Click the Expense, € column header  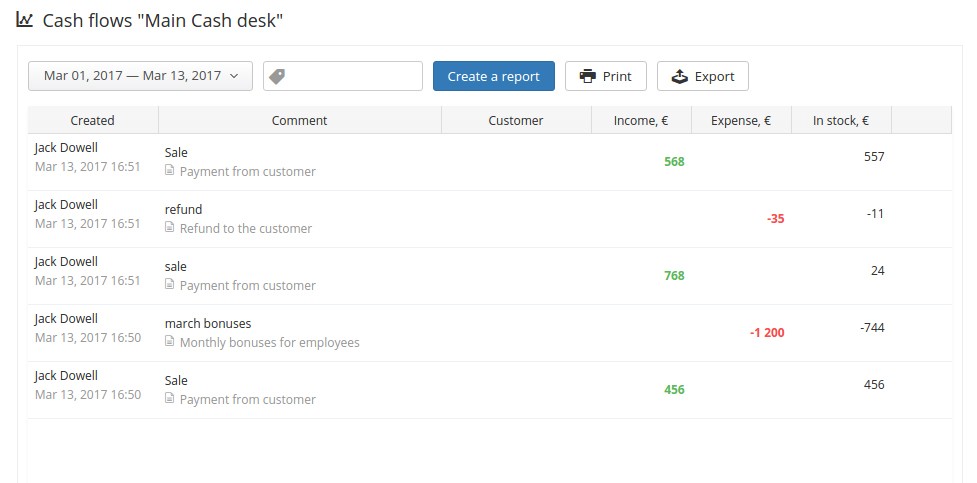coord(741,120)
